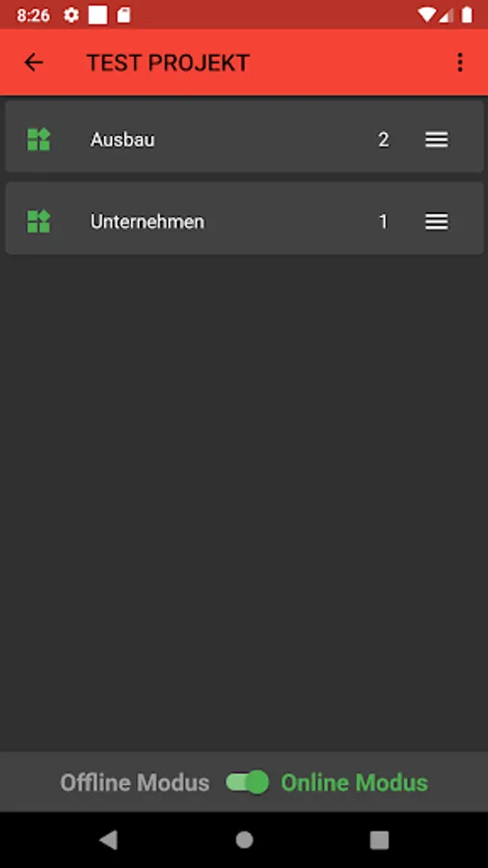This screenshot has width=488, height=868.
Task: Tap the Android recent apps square
Action: 380,840
